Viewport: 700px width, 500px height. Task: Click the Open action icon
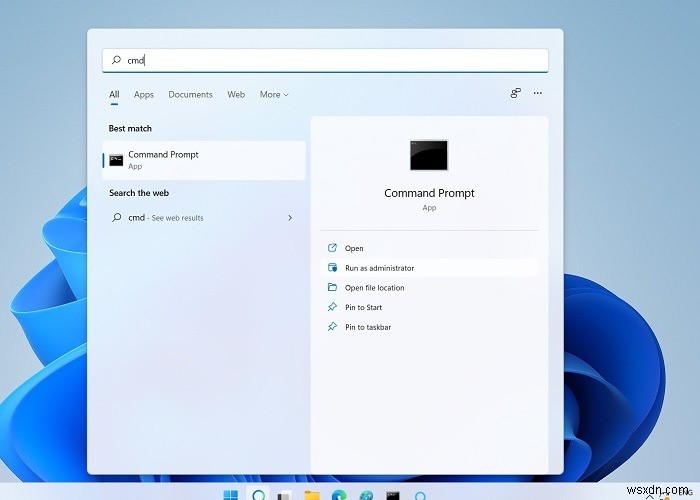click(332, 248)
